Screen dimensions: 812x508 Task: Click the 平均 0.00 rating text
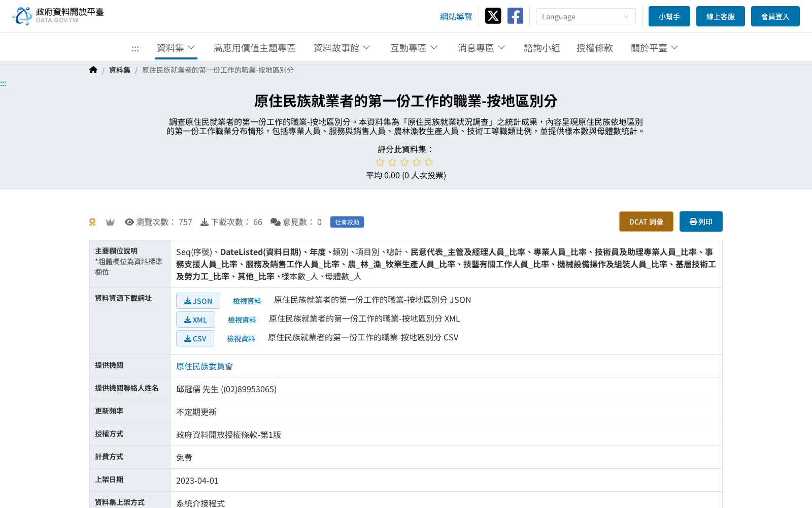(406, 175)
